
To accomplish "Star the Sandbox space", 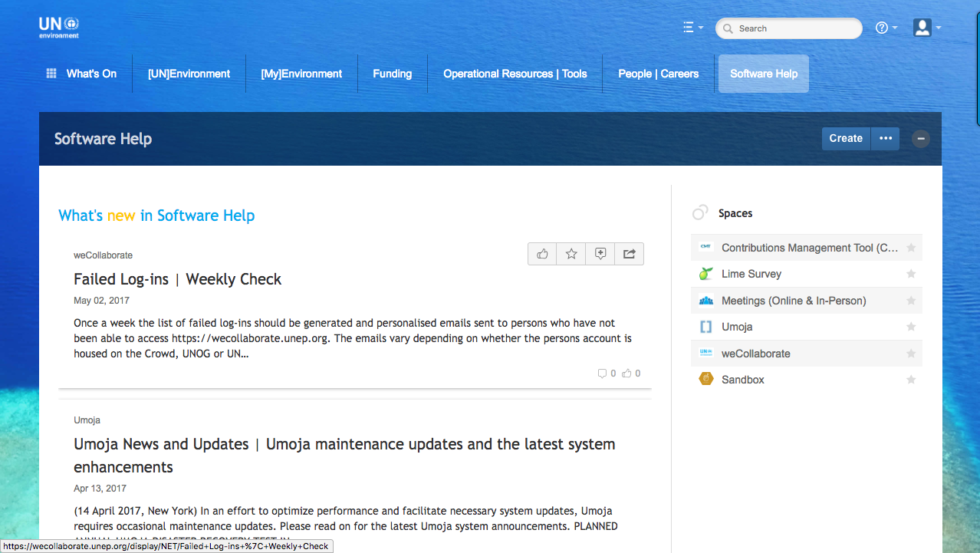I will pyautogui.click(x=911, y=380).
